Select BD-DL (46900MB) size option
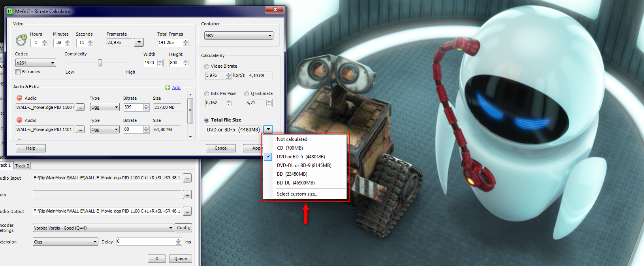 pyautogui.click(x=296, y=183)
